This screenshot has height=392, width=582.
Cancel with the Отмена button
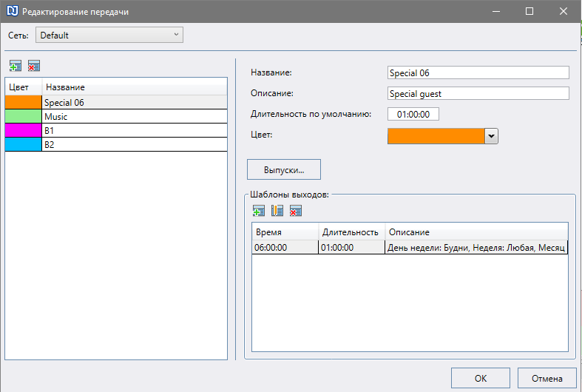[547, 378]
